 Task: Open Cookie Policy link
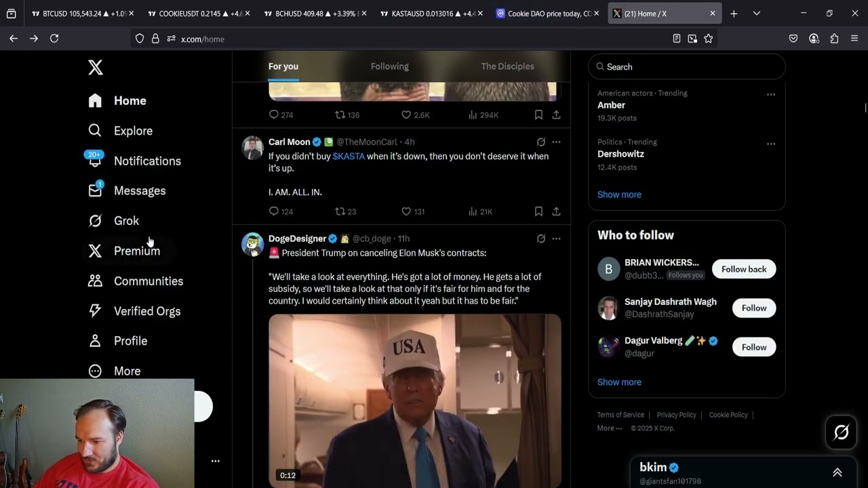pyautogui.click(x=728, y=415)
